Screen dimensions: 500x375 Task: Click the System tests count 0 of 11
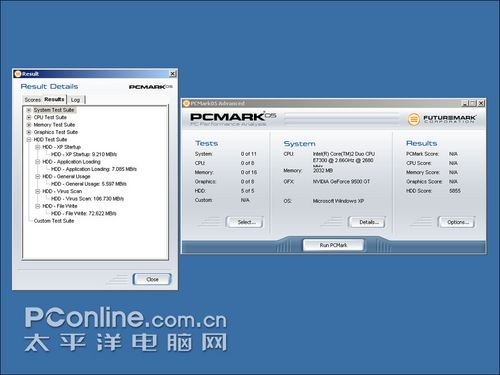[x=249, y=154]
